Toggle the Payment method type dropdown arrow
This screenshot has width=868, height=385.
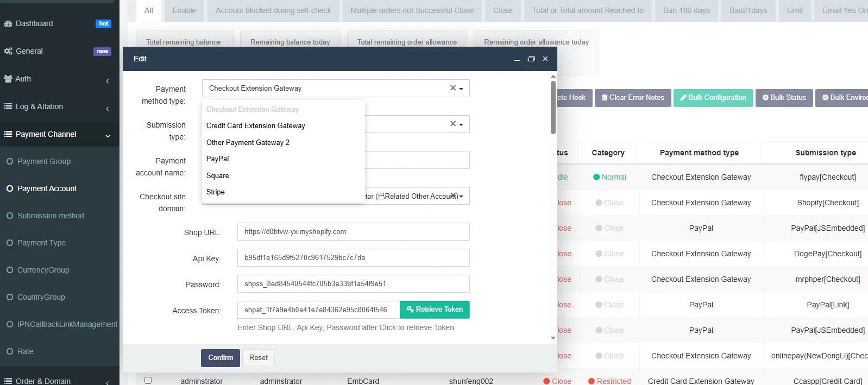click(461, 89)
